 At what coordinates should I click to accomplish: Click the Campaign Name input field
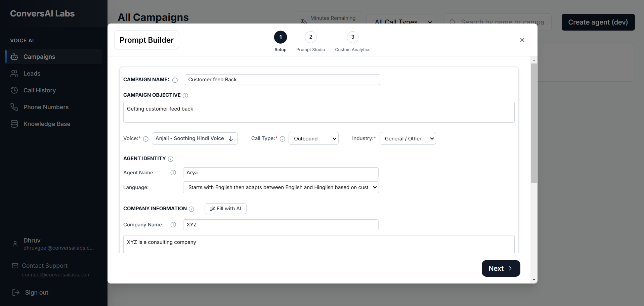[283, 80]
